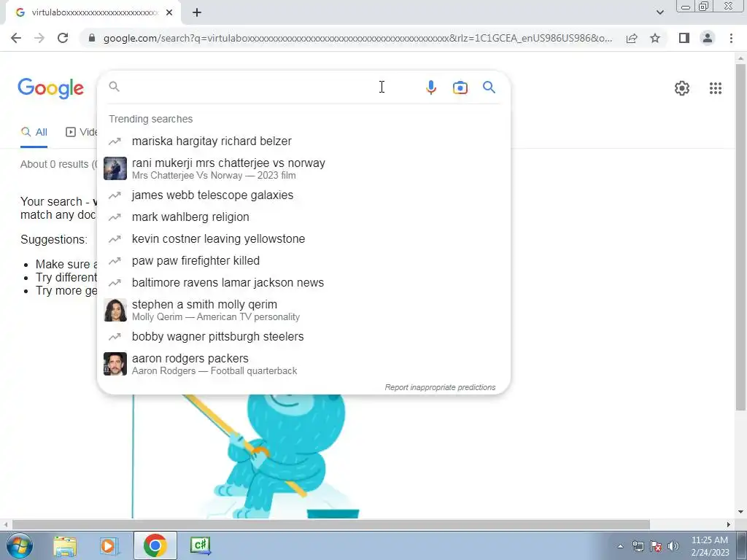Open the Chrome three-dot menu
The height and width of the screenshot is (560, 747).
pos(731,38)
